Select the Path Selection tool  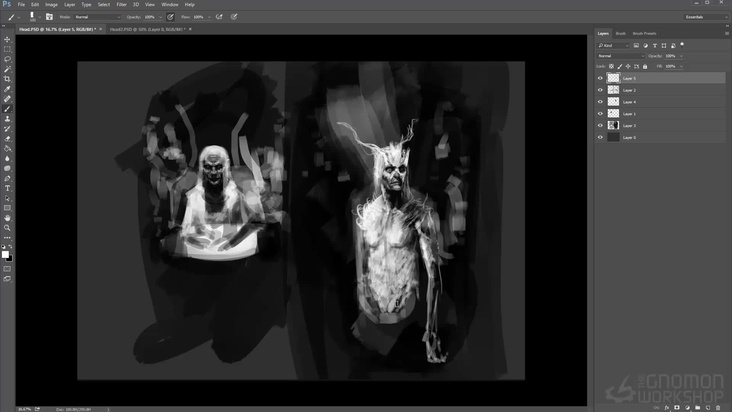7,198
